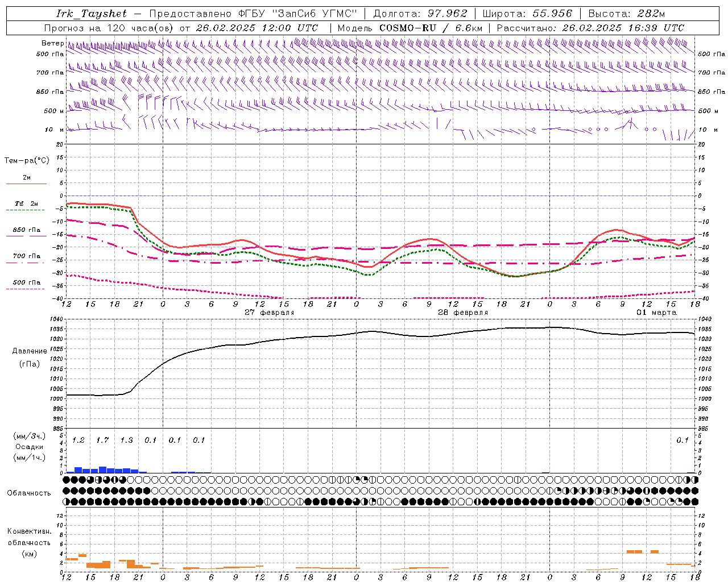Jump to the 01 марта date marker
Screen dimensions: 728x582
(x=656, y=313)
